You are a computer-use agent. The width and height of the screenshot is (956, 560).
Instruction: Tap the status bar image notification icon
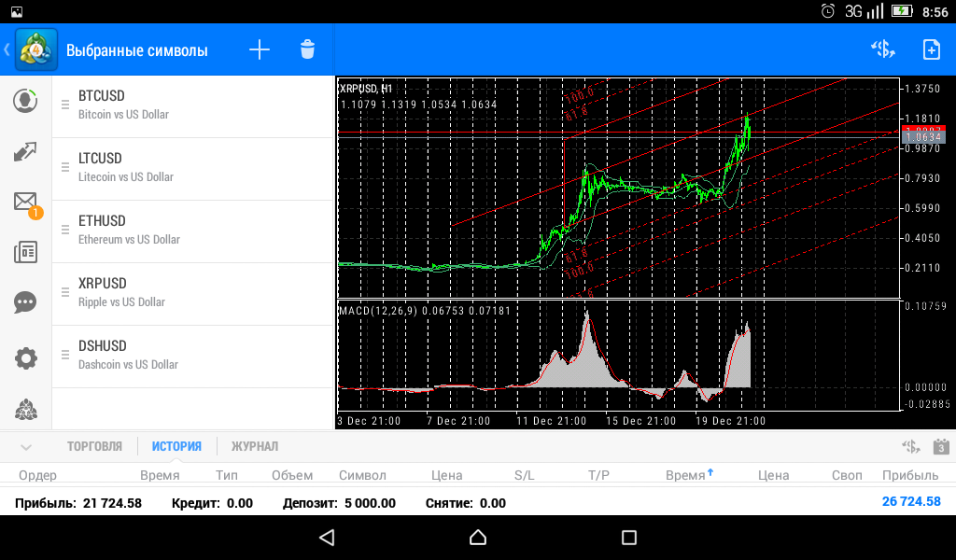click(x=17, y=11)
